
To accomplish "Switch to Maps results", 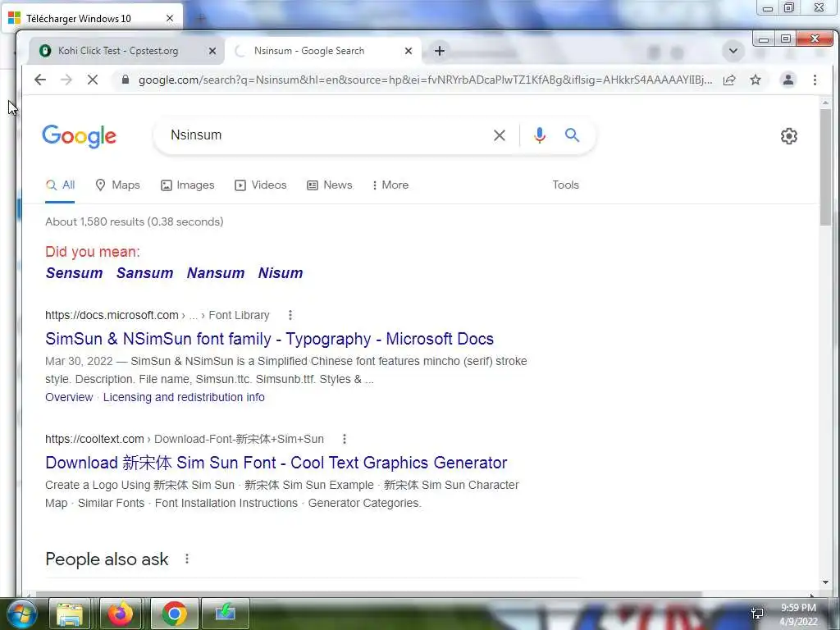I will point(117,185).
